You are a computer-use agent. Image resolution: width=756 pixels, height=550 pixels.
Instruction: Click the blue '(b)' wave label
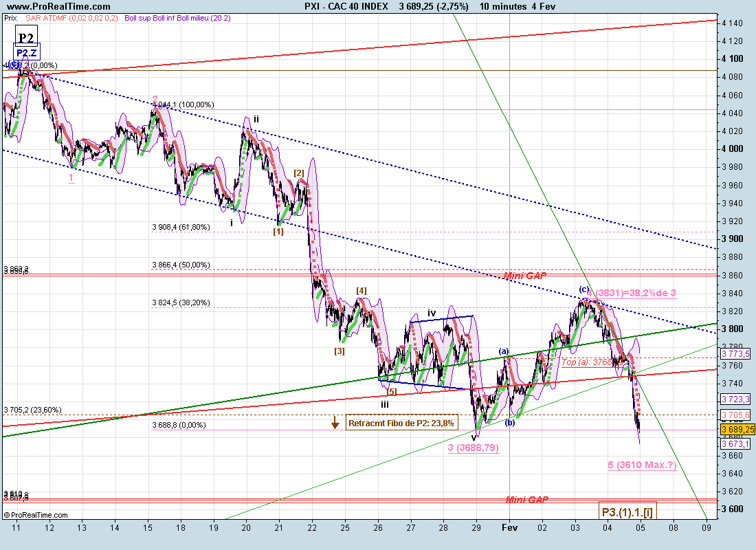[x=510, y=423]
